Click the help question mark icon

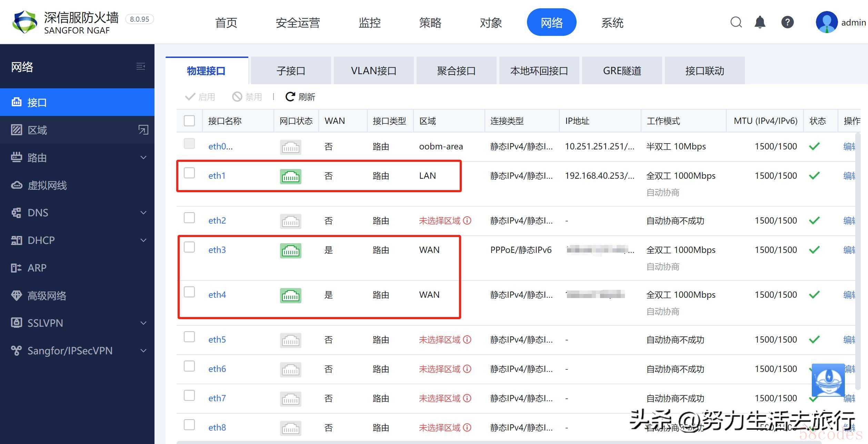point(787,22)
